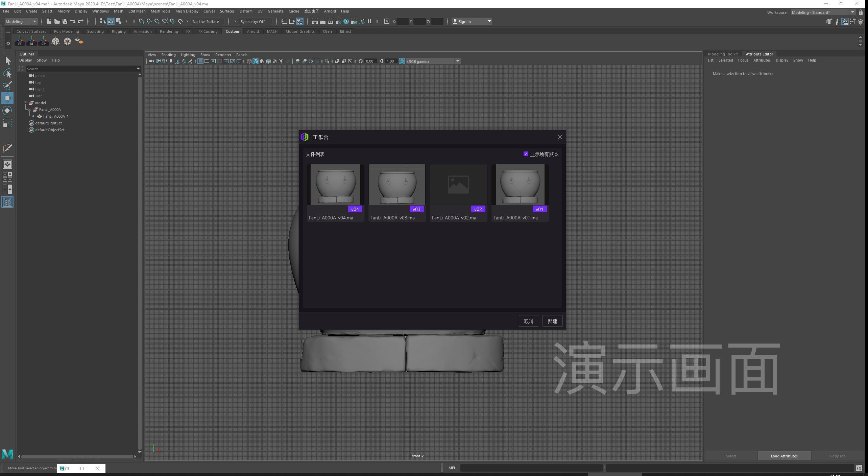The width and height of the screenshot is (868, 476).
Task: Click the Open Scene folder icon
Action: 57,21
